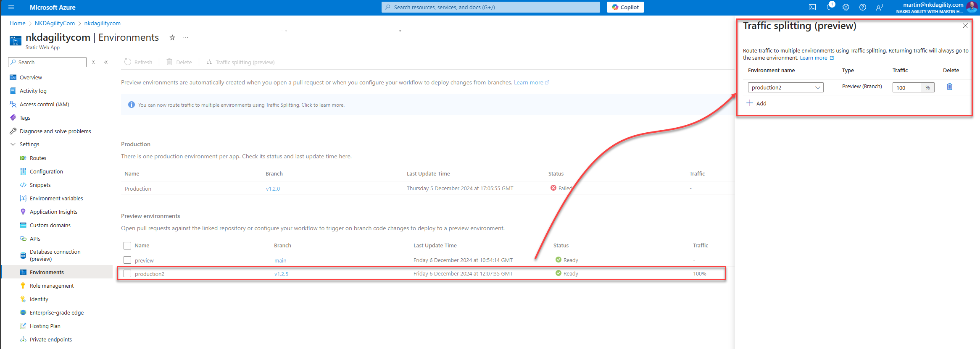Click the Static Web App resource icon
980x349 pixels.
pos(16,40)
